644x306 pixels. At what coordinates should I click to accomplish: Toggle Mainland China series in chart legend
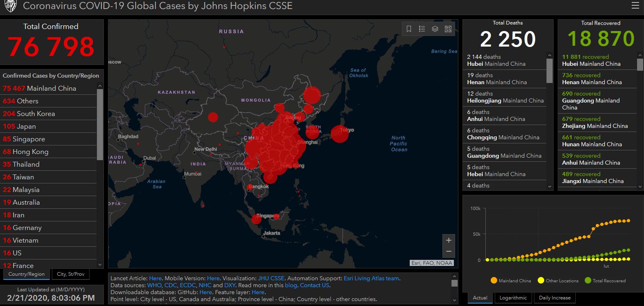point(510,281)
